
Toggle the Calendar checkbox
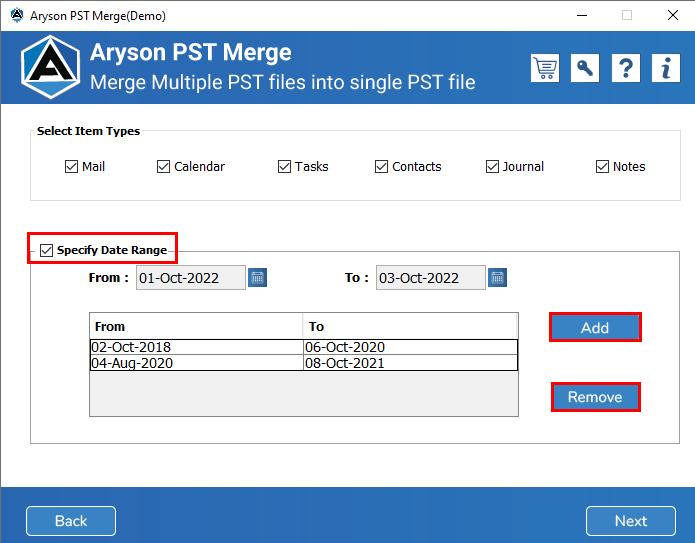pyautogui.click(x=164, y=167)
